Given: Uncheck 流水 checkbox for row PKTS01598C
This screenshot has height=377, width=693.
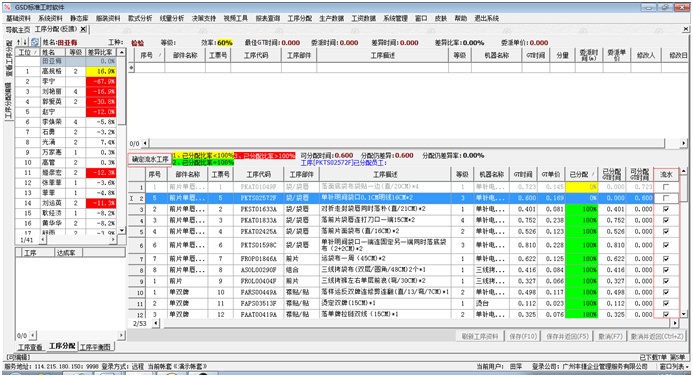Looking at the screenshot, I should coord(666,245).
